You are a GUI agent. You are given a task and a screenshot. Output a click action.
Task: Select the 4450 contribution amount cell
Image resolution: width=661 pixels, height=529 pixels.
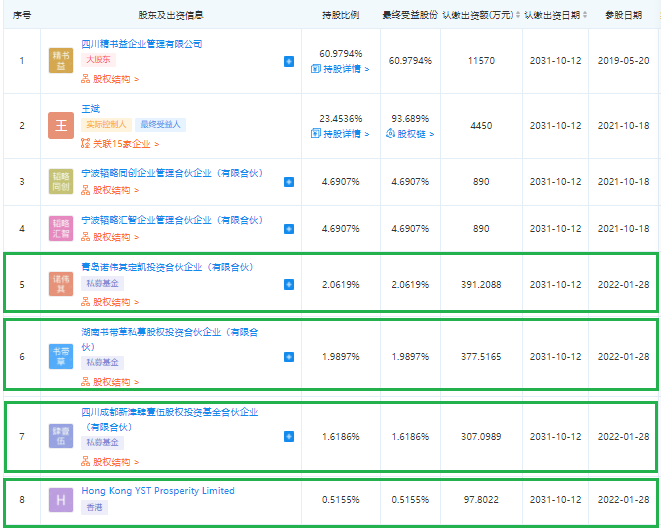coord(481,126)
